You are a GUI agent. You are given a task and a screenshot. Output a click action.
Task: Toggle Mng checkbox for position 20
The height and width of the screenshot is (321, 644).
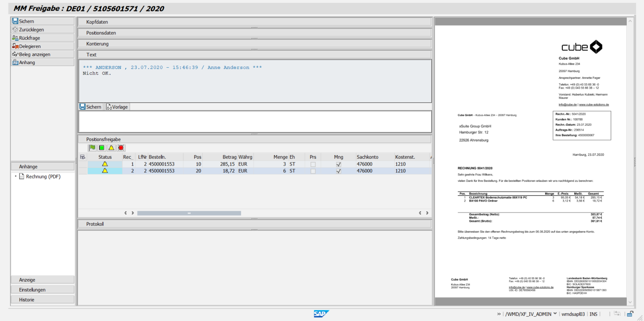[339, 171]
